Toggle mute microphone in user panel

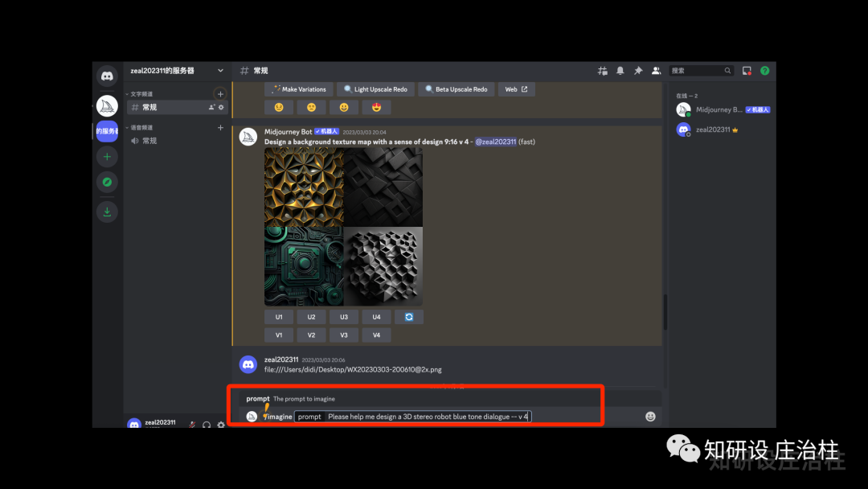[192, 425]
